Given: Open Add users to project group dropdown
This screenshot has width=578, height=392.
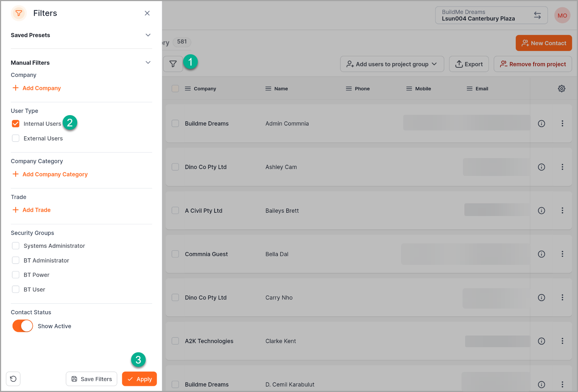Looking at the screenshot, I should (x=392, y=64).
